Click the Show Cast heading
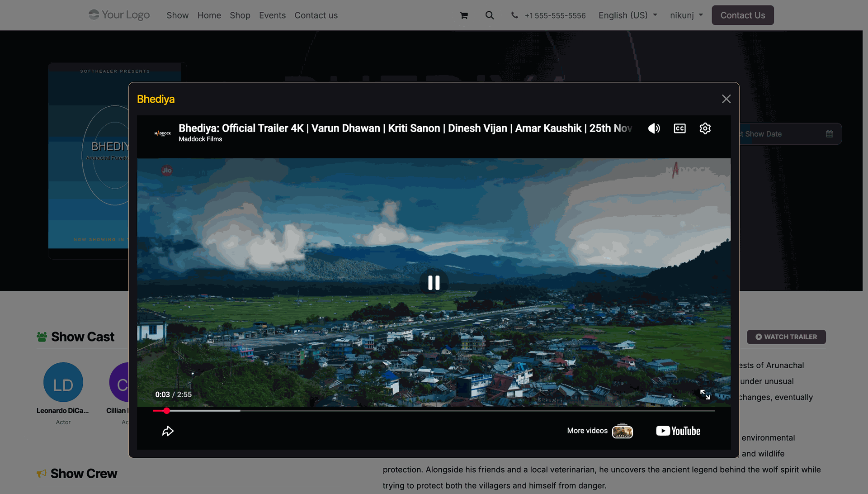 tap(83, 337)
